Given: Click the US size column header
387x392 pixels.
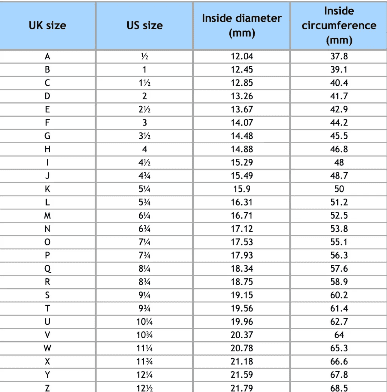Looking at the screenshot, I should pyautogui.click(x=144, y=25).
